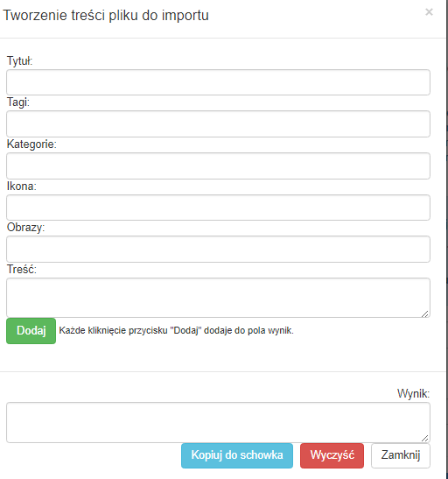Click the Tytuł: label
Viewport: 448px width, 479px height.
pyautogui.click(x=20, y=60)
